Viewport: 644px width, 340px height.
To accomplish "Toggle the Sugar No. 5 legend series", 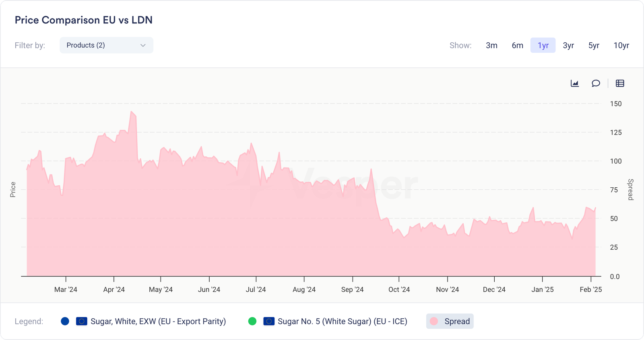I will 342,321.
